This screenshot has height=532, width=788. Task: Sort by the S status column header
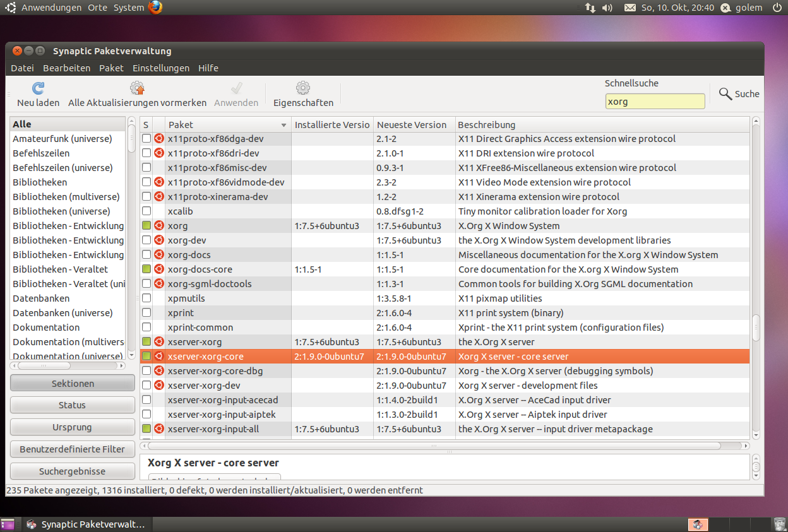click(x=146, y=125)
